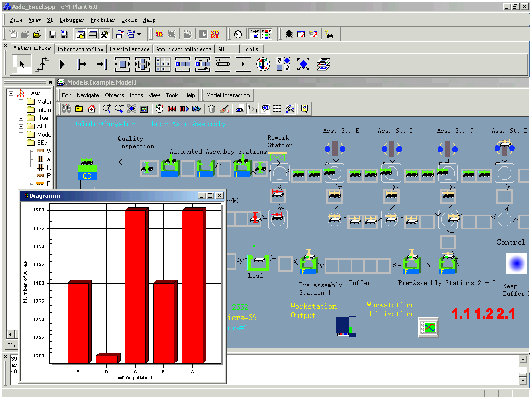Screen dimensions: 532x400
Task: Start simulation with the red-blue play/pause button
Action: coord(184,109)
